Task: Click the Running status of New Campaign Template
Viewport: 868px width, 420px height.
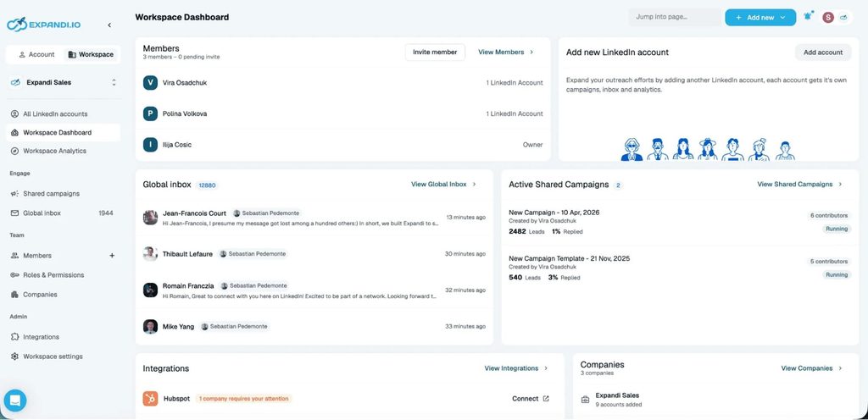Action: click(837, 274)
